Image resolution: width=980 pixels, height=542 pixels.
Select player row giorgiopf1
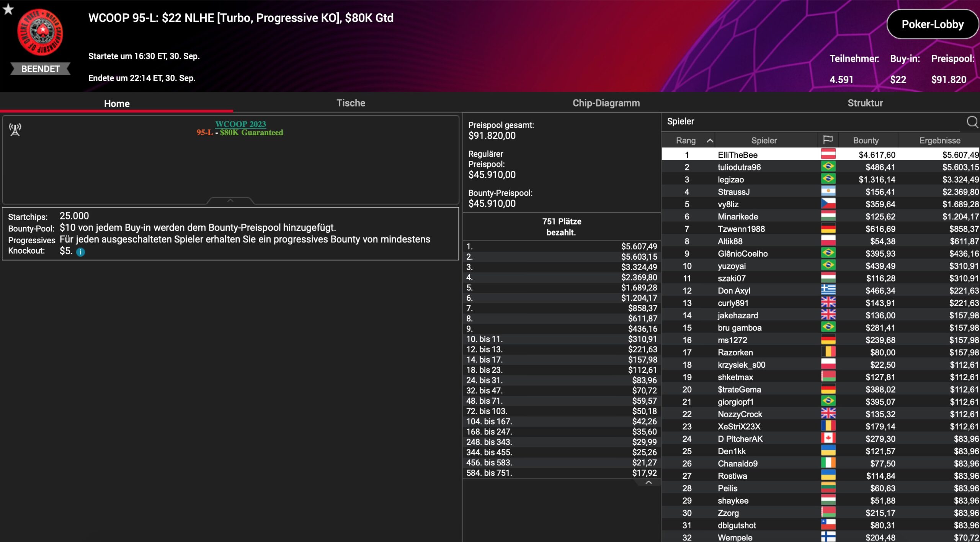tap(820, 401)
